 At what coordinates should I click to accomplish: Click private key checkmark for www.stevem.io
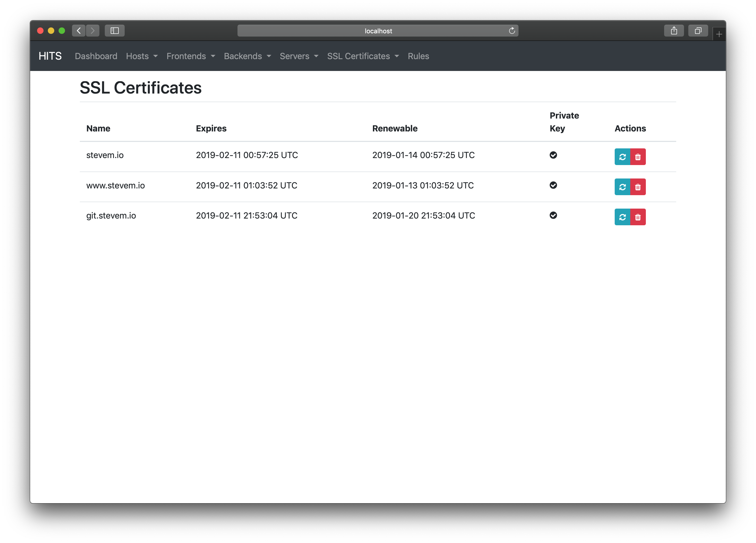pyautogui.click(x=553, y=185)
